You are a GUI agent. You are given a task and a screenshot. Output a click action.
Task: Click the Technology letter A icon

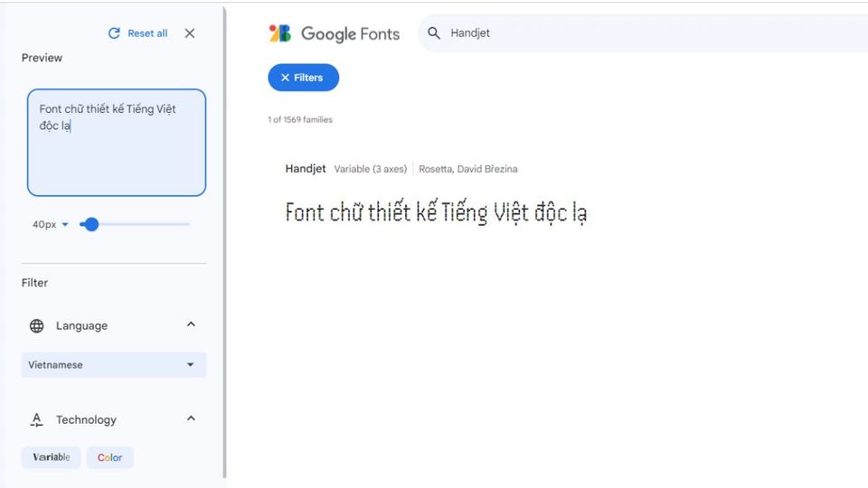[x=36, y=420]
